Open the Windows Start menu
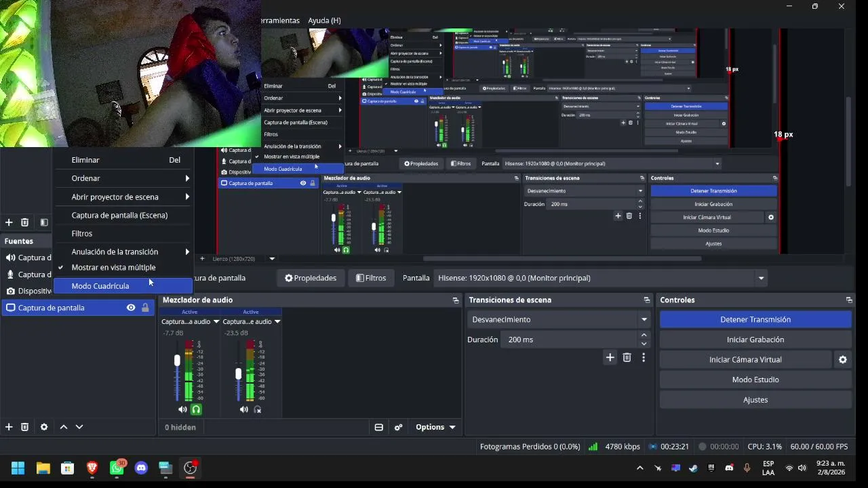The image size is (868, 488). point(18,468)
